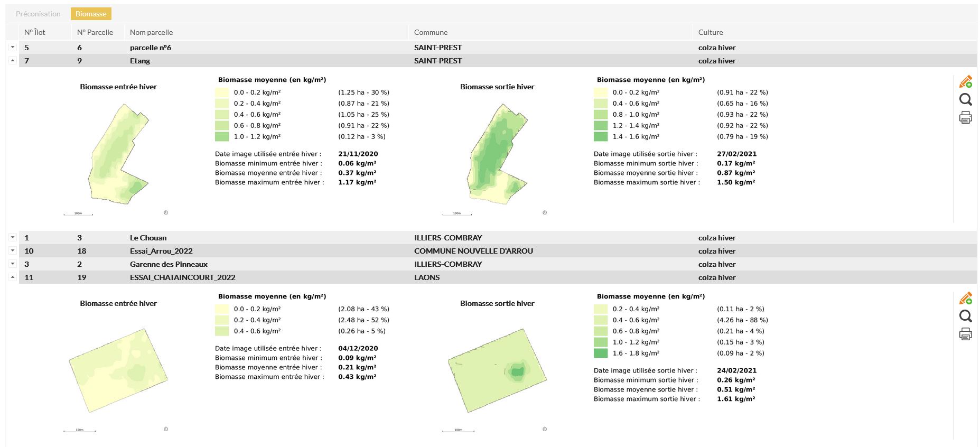Print the ESSAI_CHATAINCOURT_2022 biomass report
Screen dimensions: 980x447
click(x=965, y=334)
